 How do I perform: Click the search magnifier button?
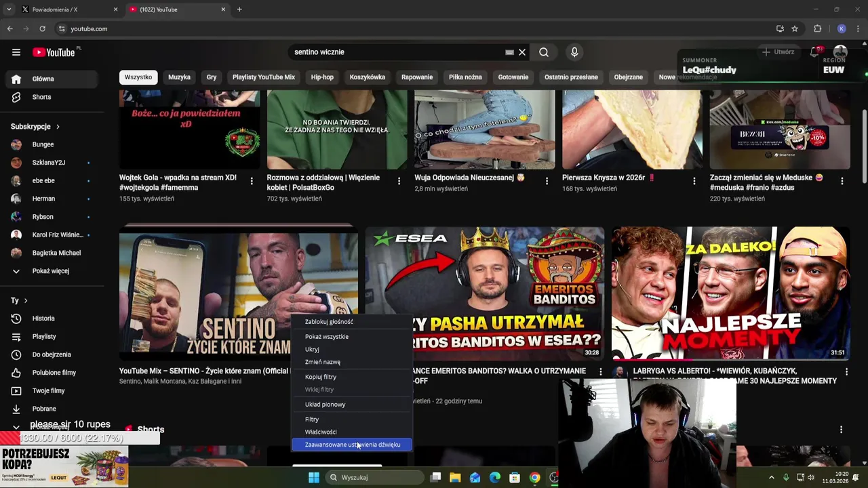pos(544,52)
